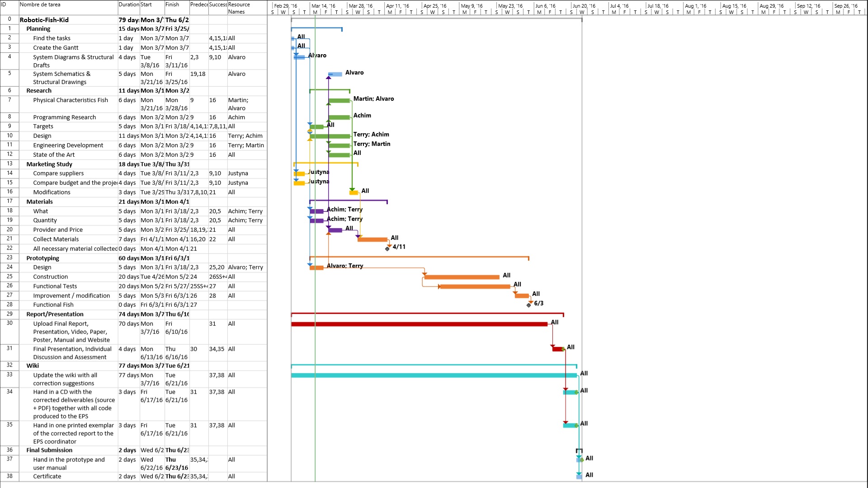The width and height of the screenshot is (868, 488).
Task: Click the Apr 11, '16 timescale header
Action: 397,6
